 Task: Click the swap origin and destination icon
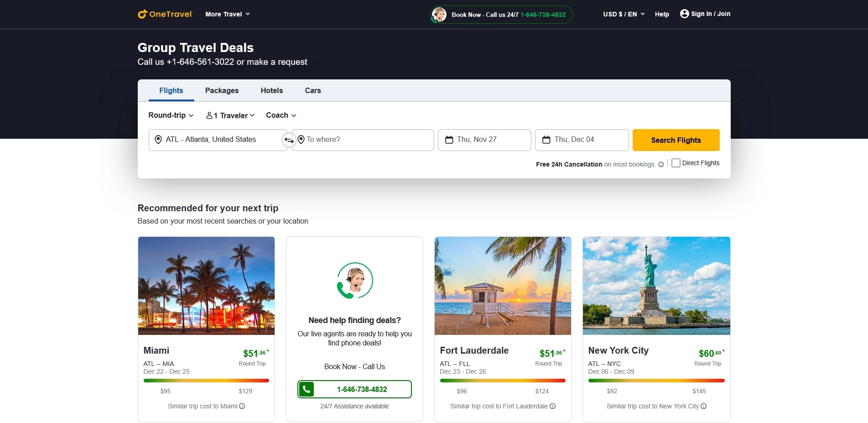coord(289,140)
